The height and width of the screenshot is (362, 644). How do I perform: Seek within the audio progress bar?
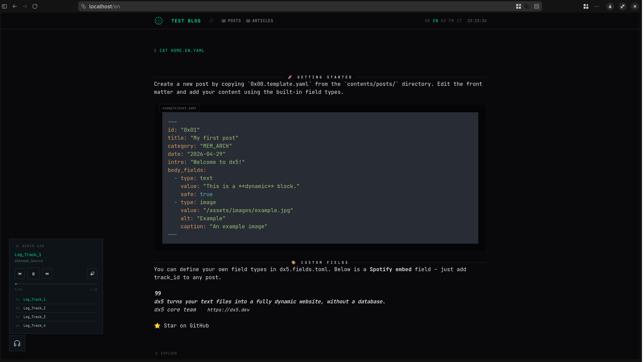point(56,284)
